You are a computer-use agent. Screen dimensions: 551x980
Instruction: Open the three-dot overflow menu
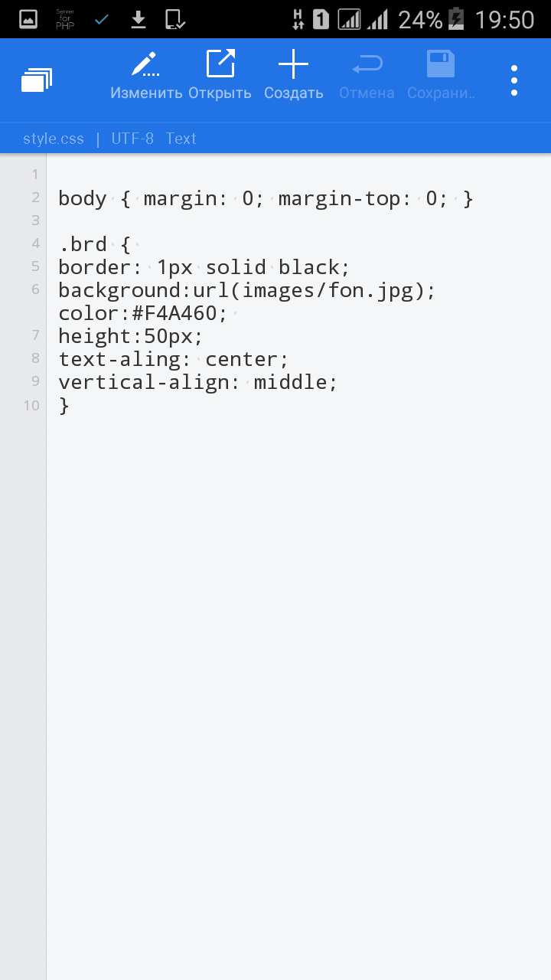tap(514, 80)
